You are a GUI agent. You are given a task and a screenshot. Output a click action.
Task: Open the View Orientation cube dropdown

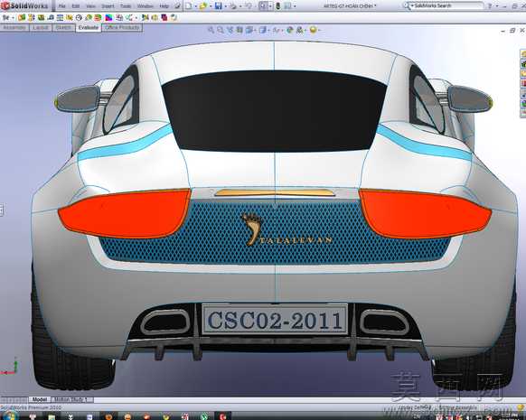(250, 30)
